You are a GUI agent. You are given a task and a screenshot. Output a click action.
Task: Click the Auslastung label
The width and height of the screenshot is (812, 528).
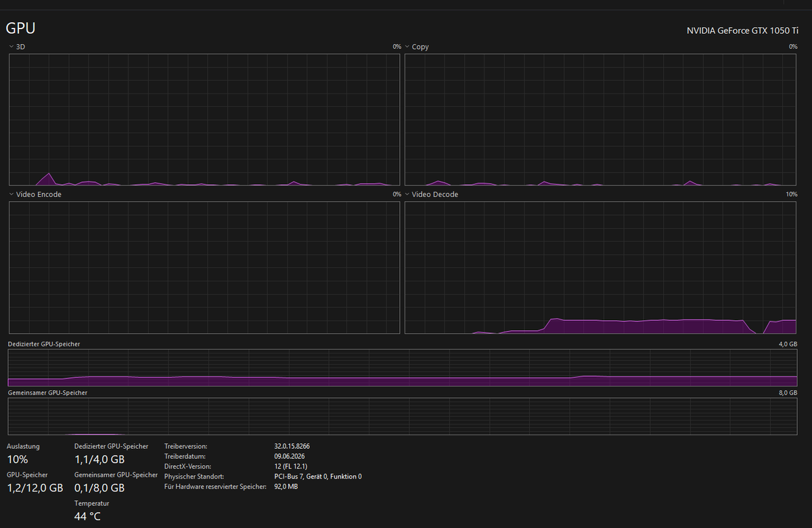tap(23, 446)
